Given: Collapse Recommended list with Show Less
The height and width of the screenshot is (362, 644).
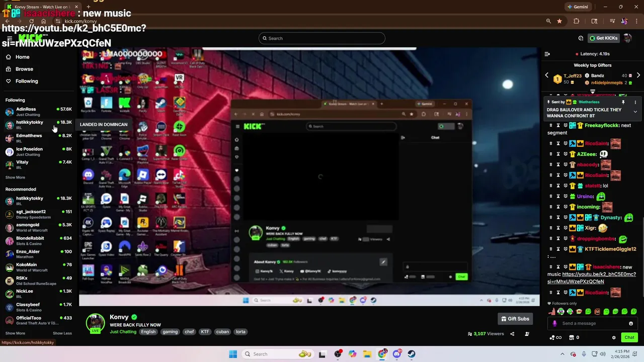Looking at the screenshot, I should point(62,333).
